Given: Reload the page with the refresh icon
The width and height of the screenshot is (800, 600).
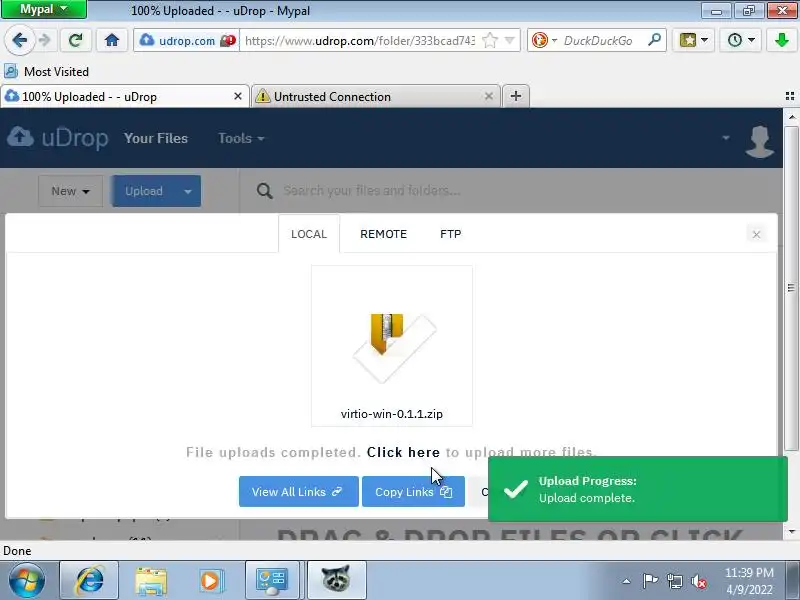Looking at the screenshot, I should tap(76, 40).
